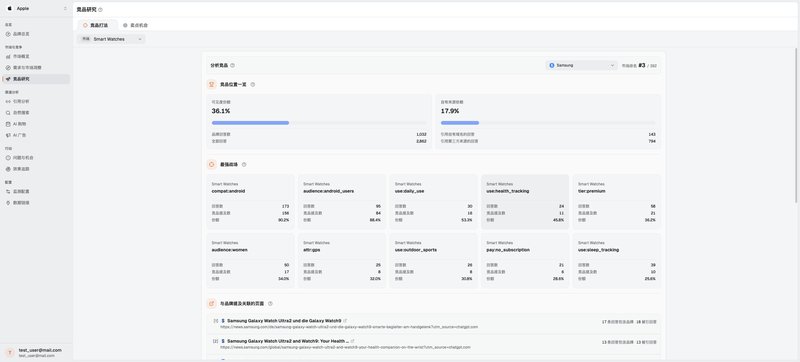Click the help icon beside the target-icon section heading
800x362 pixels.
[244, 165]
